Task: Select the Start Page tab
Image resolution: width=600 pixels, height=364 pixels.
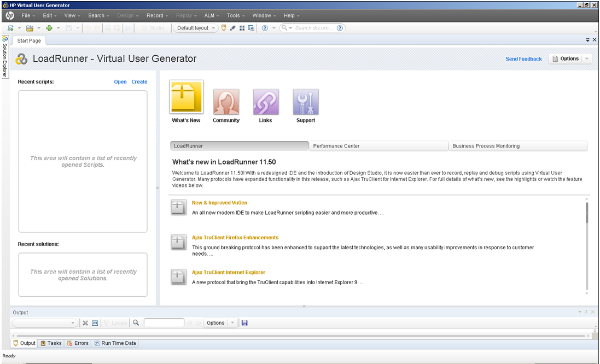Action: [29, 40]
